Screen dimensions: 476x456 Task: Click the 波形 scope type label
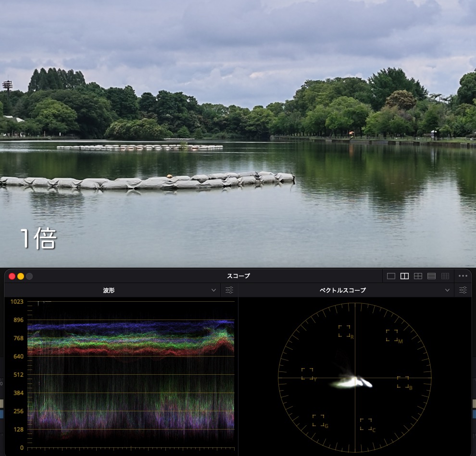[109, 290]
